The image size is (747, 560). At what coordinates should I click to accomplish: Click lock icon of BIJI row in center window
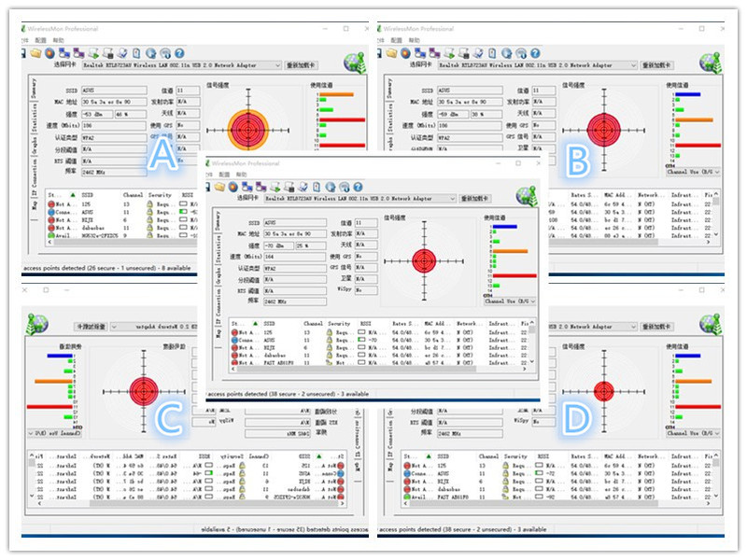[330, 348]
